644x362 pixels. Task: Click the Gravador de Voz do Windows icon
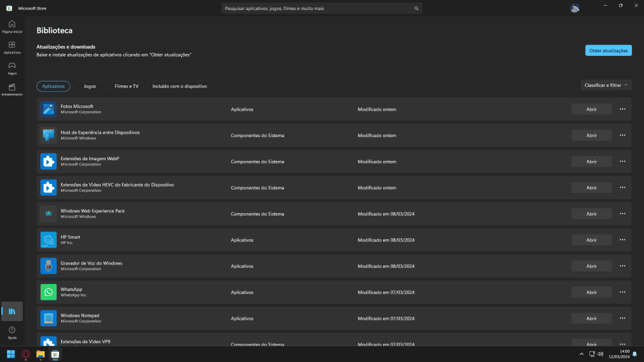click(x=48, y=266)
